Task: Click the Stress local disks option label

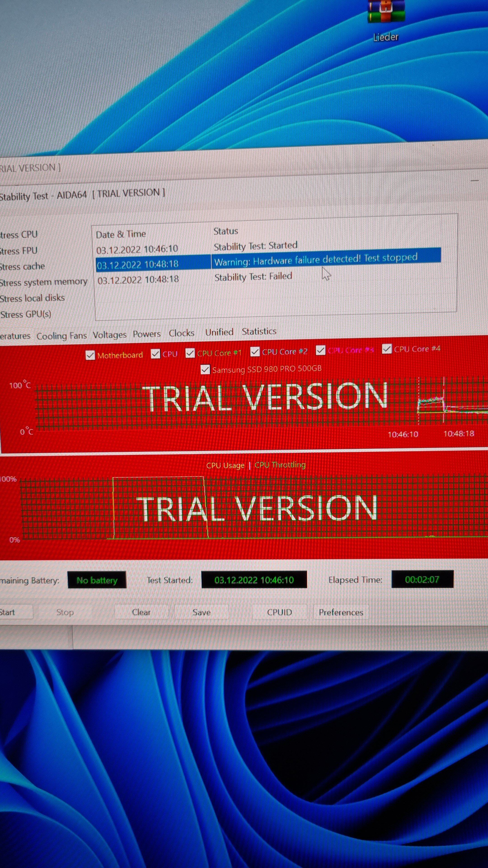Action: click(32, 298)
